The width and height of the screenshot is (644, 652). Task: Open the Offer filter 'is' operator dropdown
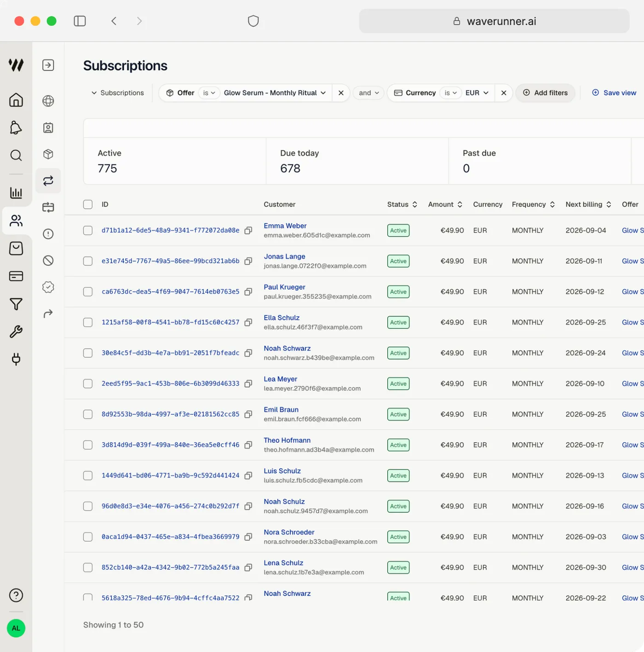click(209, 93)
